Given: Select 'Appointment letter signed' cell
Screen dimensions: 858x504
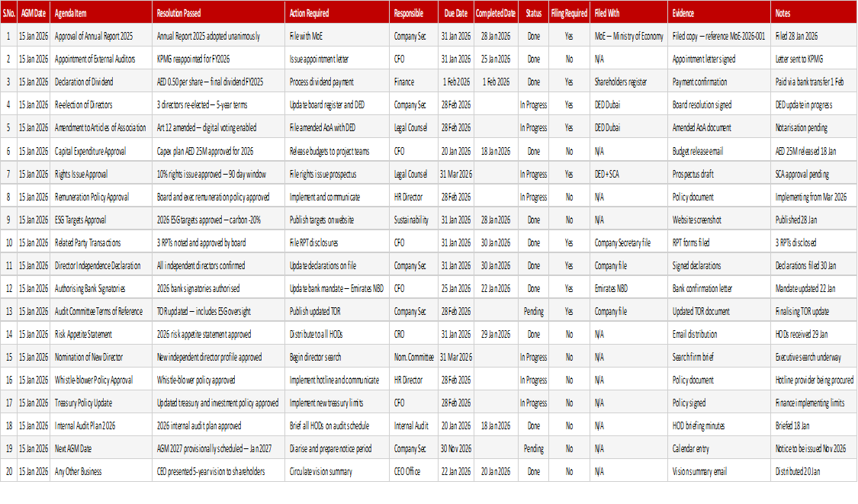Looking at the screenshot, I should click(x=719, y=59).
